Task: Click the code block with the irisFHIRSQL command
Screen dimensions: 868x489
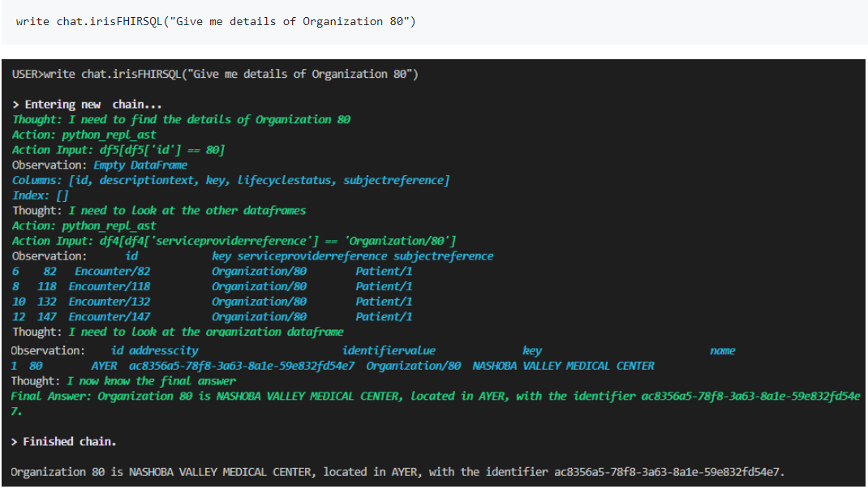Action: point(215,21)
